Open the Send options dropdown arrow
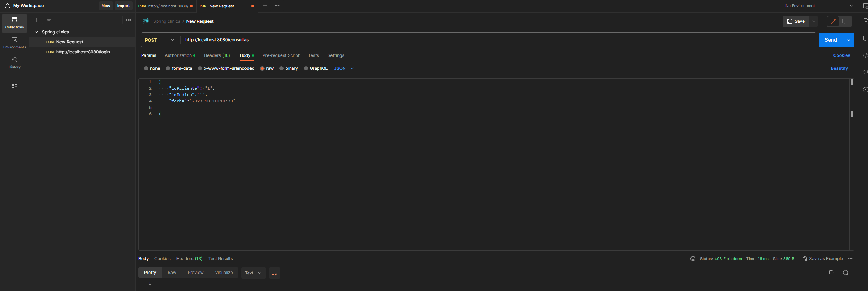 pos(849,40)
